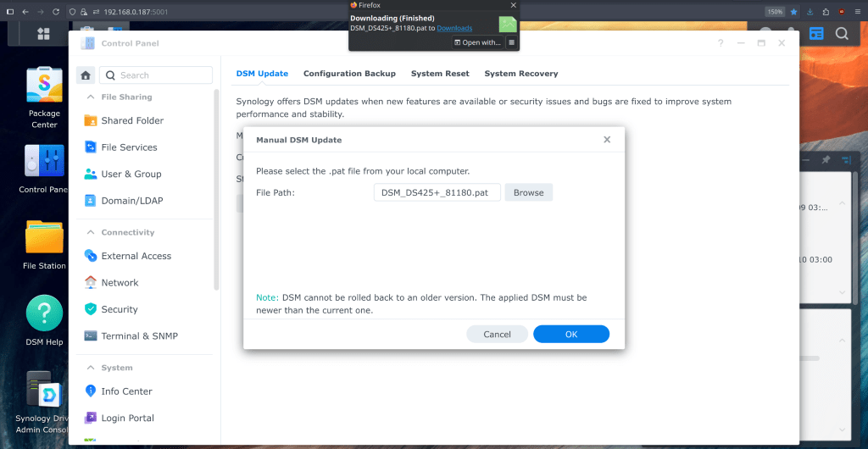Click the Control Panel home icon
Image resolution: width=868 pixels, height=449 pixels.
[x=86, y=75]
